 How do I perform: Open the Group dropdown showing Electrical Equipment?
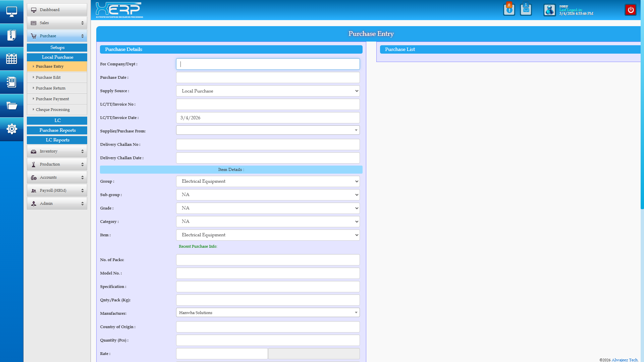click(x=268, y=181)
